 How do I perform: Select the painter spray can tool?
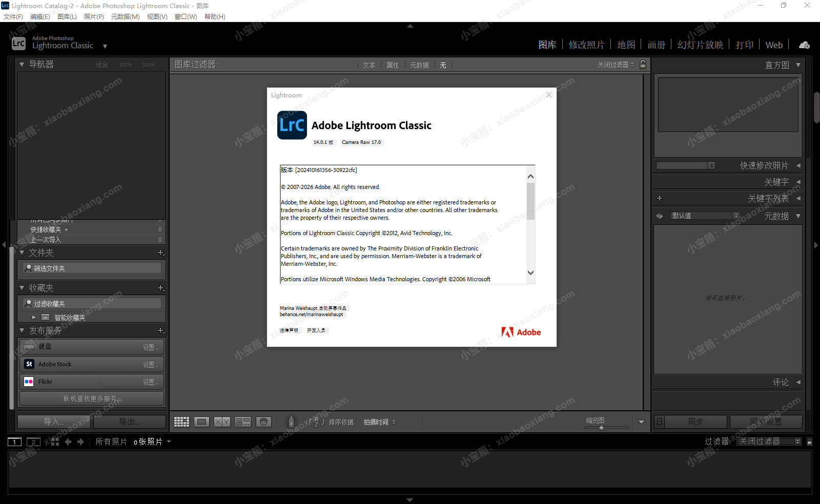click(x=291, y=422)
